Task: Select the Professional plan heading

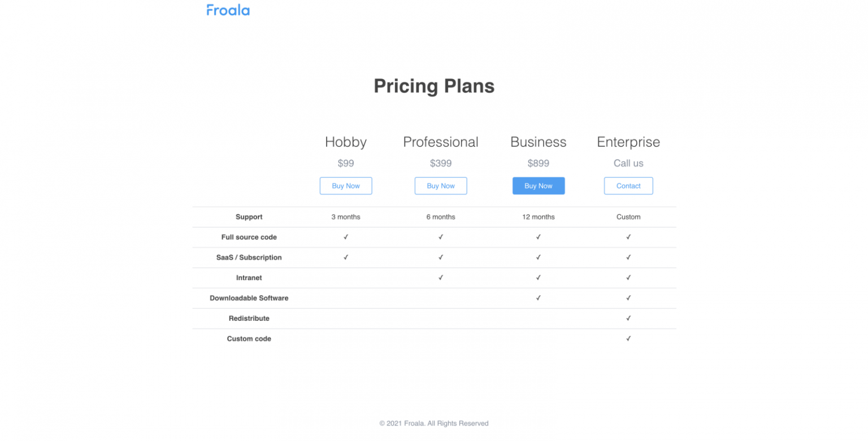Action: click(x=441, y=142)
